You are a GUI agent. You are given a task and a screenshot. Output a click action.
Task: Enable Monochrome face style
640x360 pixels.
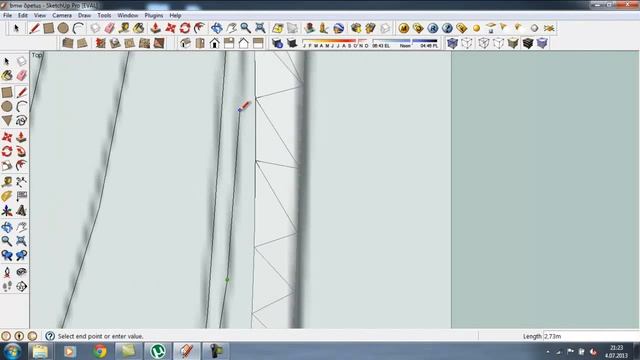tap(542, 43)
